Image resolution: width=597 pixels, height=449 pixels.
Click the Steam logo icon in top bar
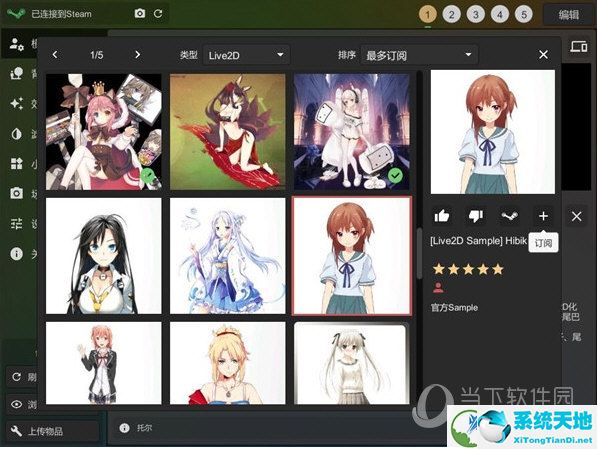[16, 14]
